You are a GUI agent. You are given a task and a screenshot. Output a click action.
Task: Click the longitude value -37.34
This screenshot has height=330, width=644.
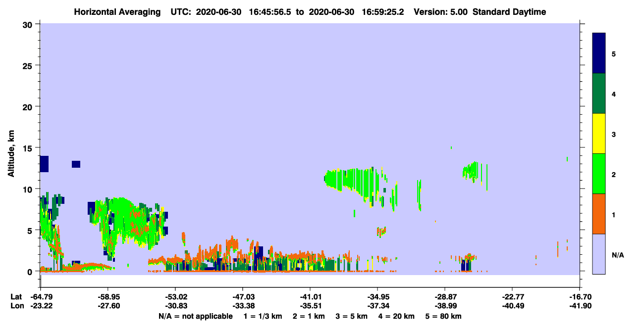tap(377, 306)
